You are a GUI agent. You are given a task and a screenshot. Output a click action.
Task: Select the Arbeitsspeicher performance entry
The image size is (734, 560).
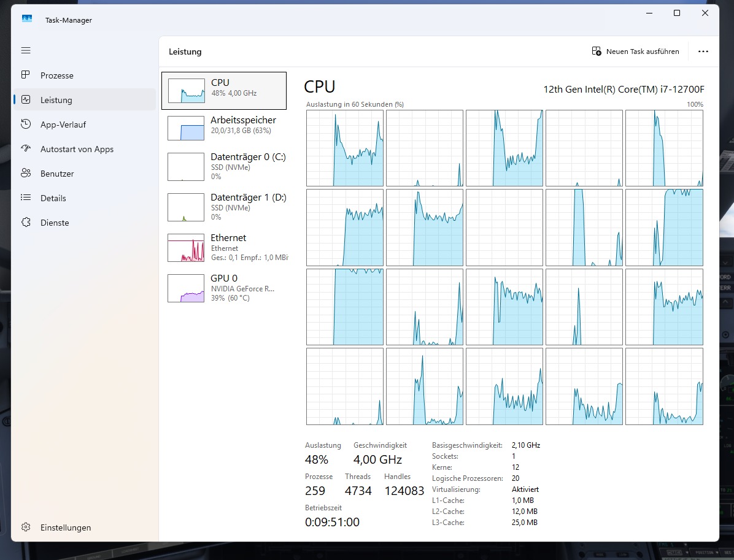(x=224, y=128)
